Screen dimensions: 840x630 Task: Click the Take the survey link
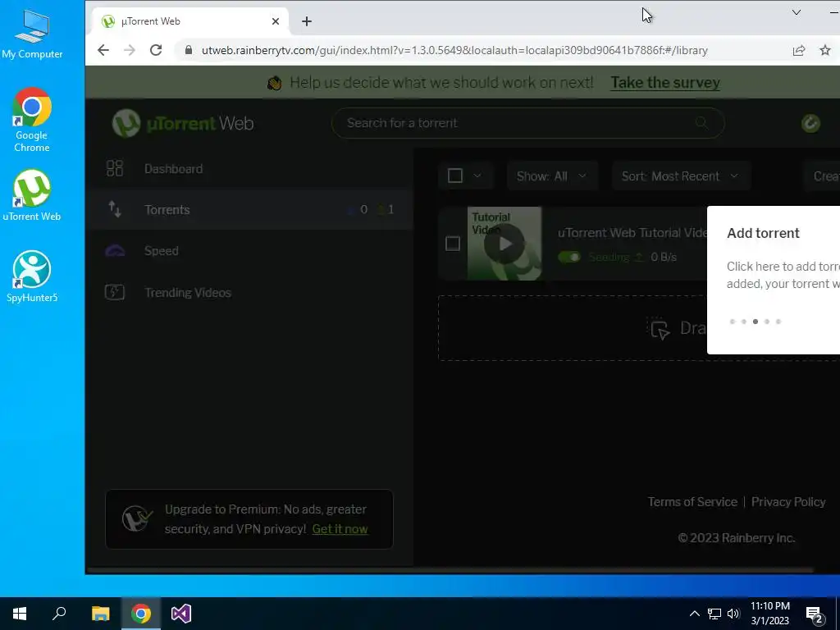click(x=665, y=83)
